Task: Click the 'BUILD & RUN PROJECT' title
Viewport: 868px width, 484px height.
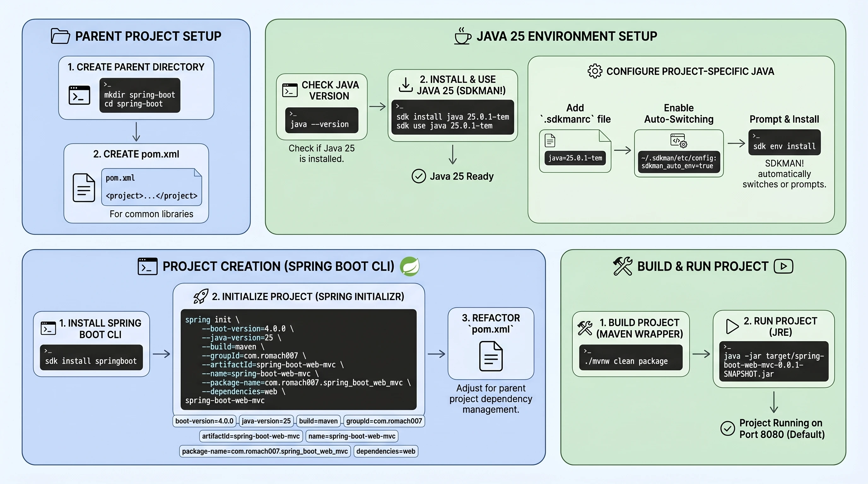Action: pos(703,266)
